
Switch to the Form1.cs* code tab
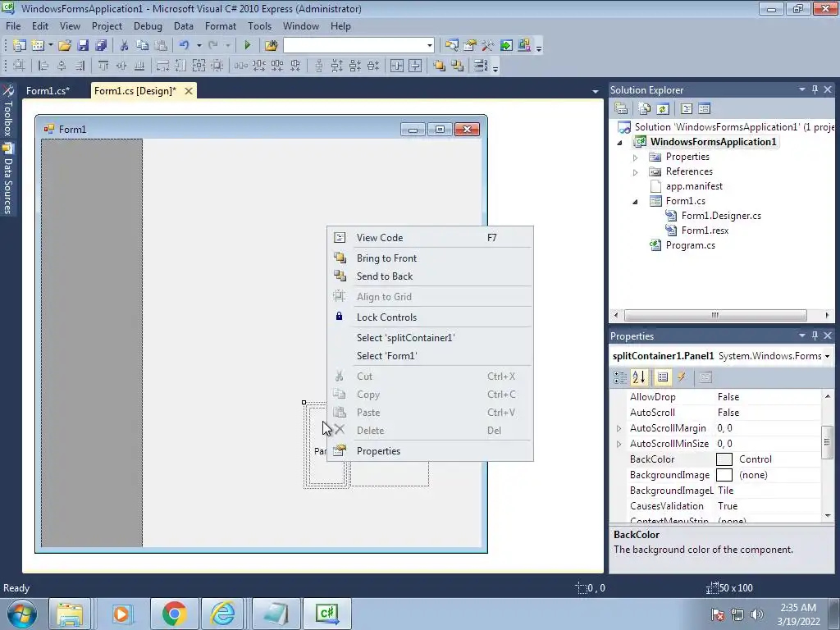[x=48, y=91]
